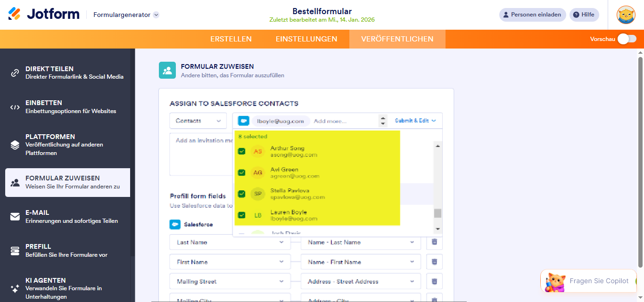
Task: Switch to the ERSTELLEN tab
Action: [231, 39]
